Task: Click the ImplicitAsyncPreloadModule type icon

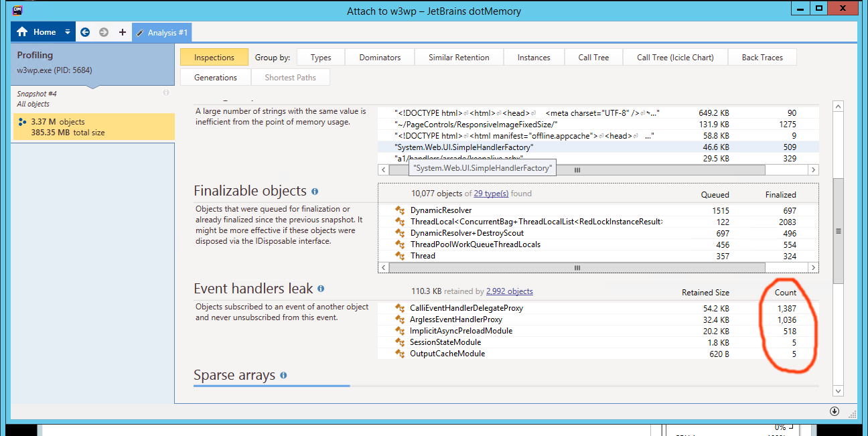Action: [401, 331]
